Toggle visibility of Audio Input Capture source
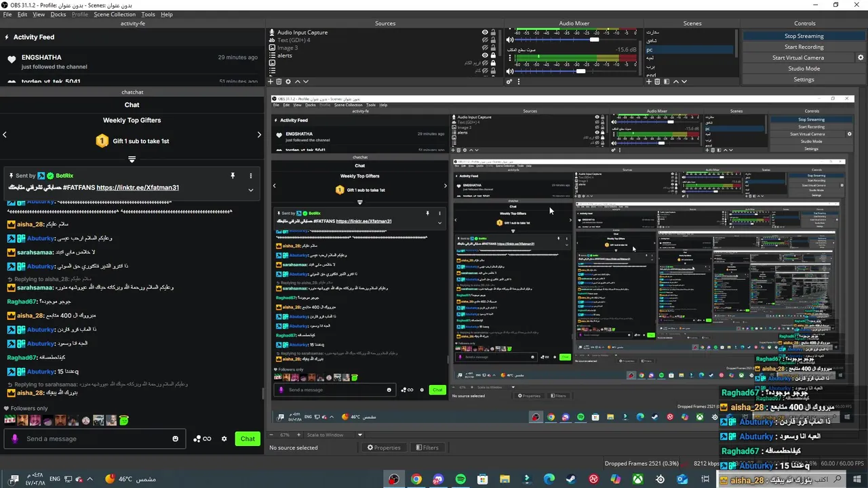The height and width of the screenshot is (488, 868). (485, 33)
